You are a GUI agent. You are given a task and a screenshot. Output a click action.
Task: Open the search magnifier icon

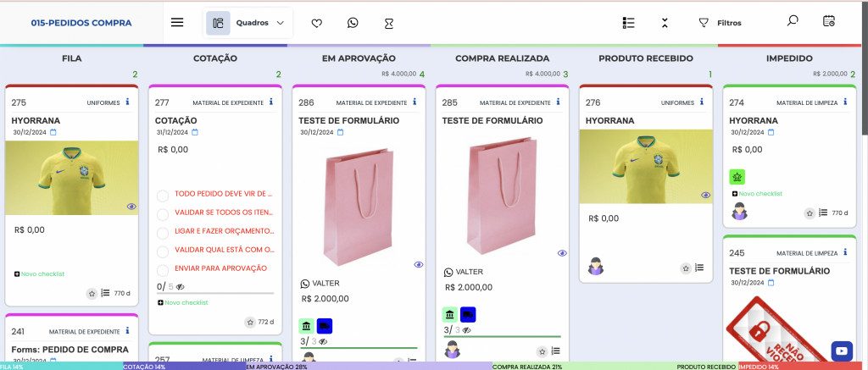(793, 21)
